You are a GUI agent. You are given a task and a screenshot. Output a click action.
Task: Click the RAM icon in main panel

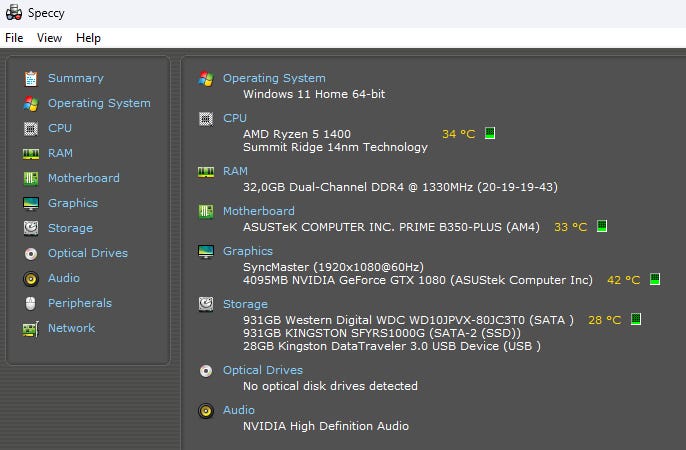206,172
